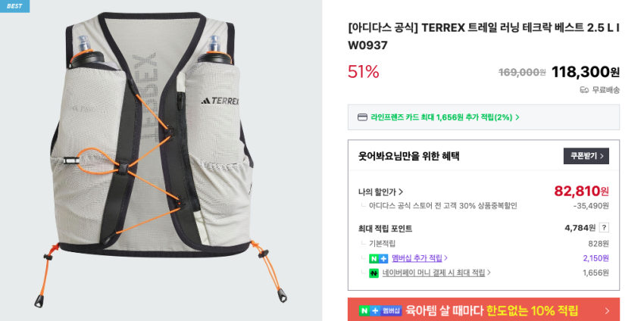This screenshot has width=644, height=321.
Task: Click the N+ membership badge icon
Action: pyautogui.click(x=378, y=259)
